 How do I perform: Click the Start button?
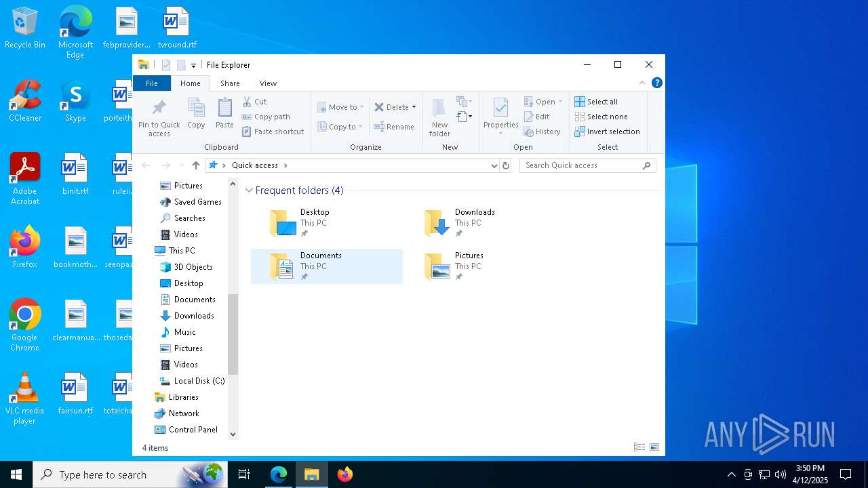(x=16, y=474)
